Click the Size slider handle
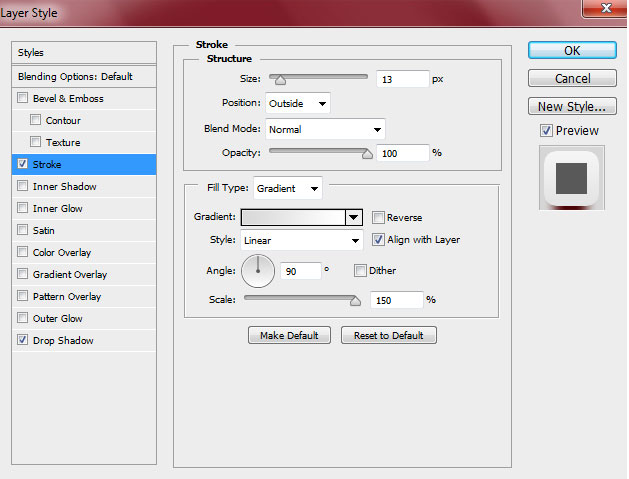Viewport: 629px width, 479px height. click(280, 81)
